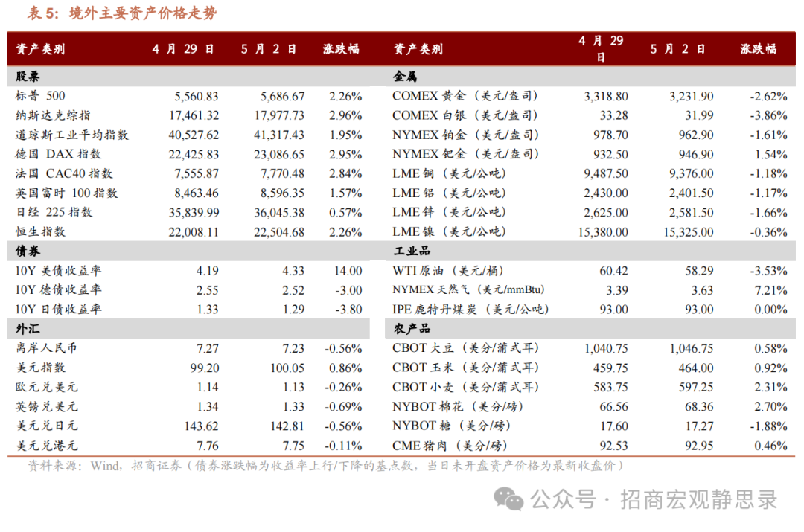The width and height of the screenshot is (804, 532).
Task: Click the 恒生指数 May 2 value 22,504.68
Action: point(279,232)
